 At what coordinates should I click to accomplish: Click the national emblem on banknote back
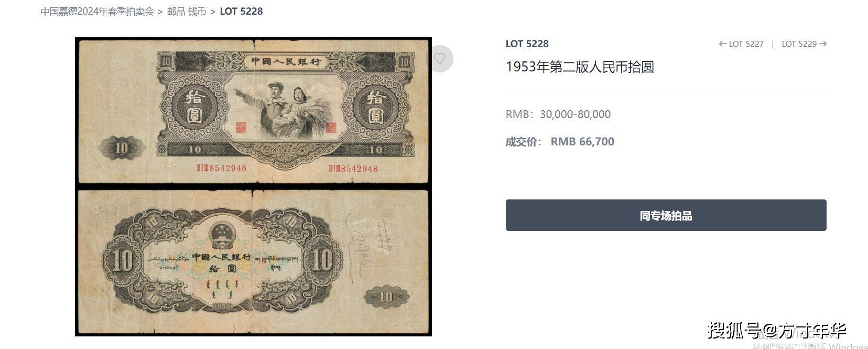tap(220, 231)
